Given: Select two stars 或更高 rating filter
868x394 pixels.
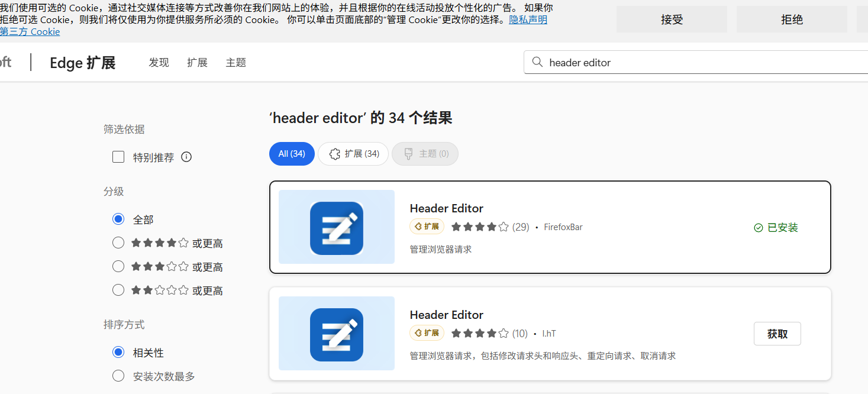Looking at the screenshot, I should [x=118, y=290].
